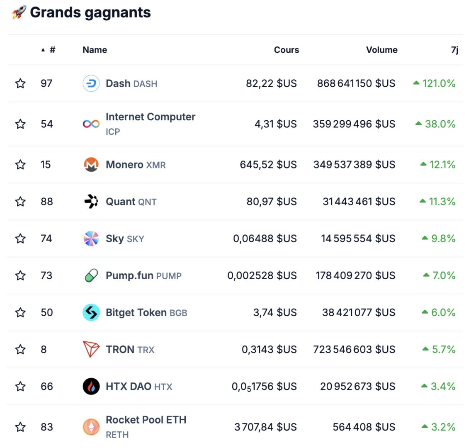This screenshot has height=448, width=476.
Task: Toggle the star next to Monero
Action: (20, 164)
